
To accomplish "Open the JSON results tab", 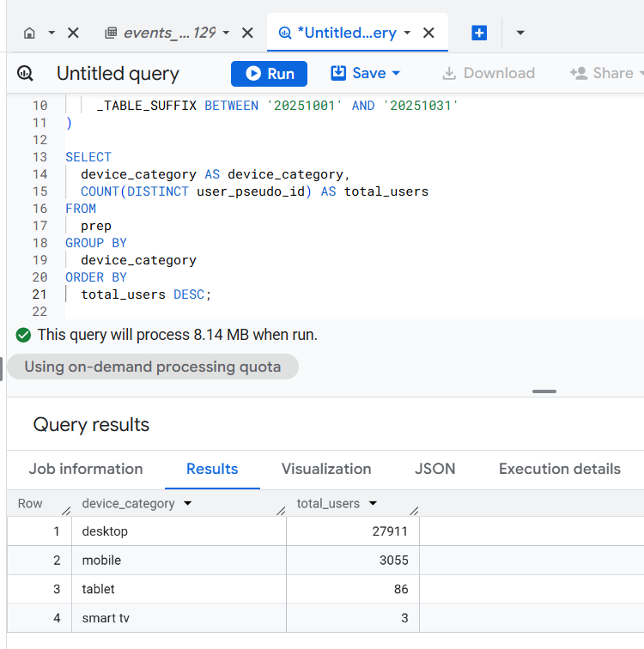I will tap(435, 469).
